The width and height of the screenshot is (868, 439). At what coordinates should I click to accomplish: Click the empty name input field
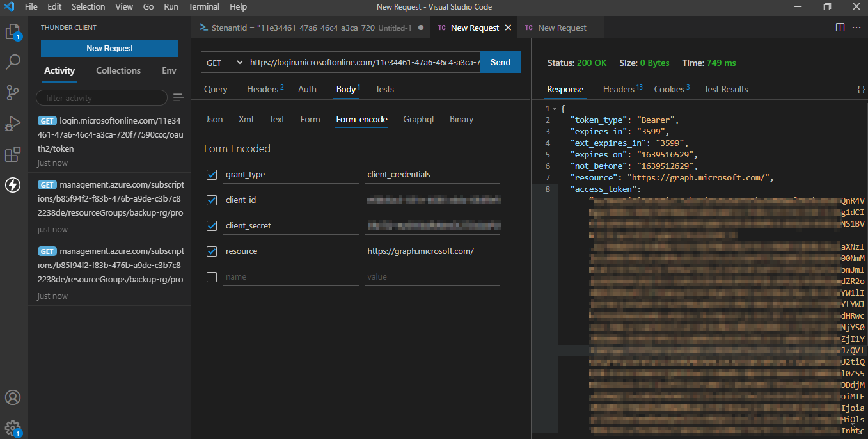[x=291, y=276]
